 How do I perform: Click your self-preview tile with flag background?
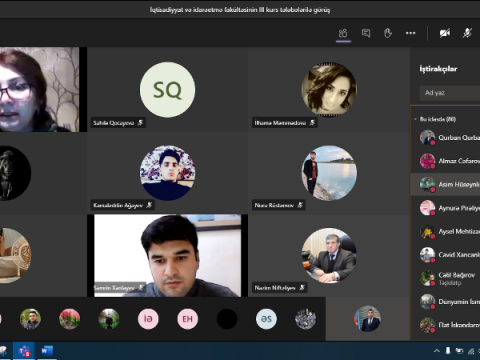(367, 319)
